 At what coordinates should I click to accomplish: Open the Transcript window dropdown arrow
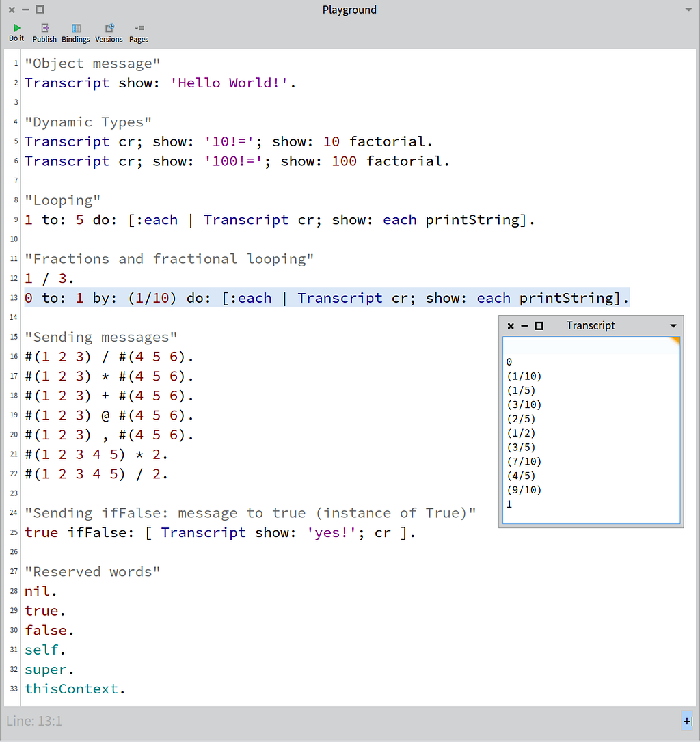(673, 326)
